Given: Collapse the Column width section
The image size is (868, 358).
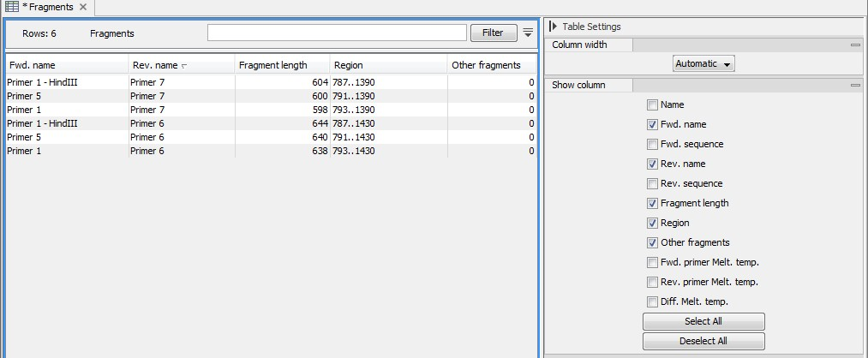Looking at the screenshot, I should point(854,45).
